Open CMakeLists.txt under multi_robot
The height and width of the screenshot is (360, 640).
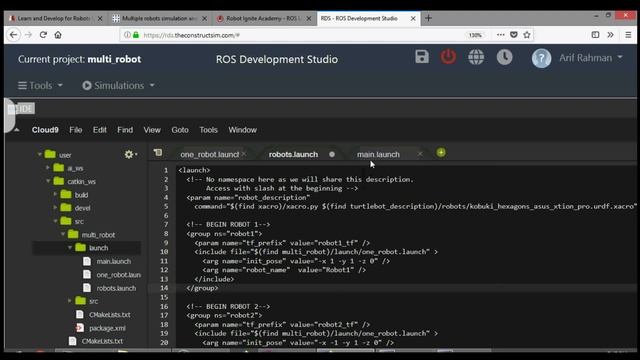pos(109,315)
